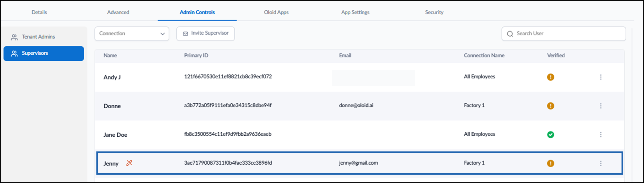Select Supervisors in the sidebar
Viewport: 644px width, 183px height.
44,53
